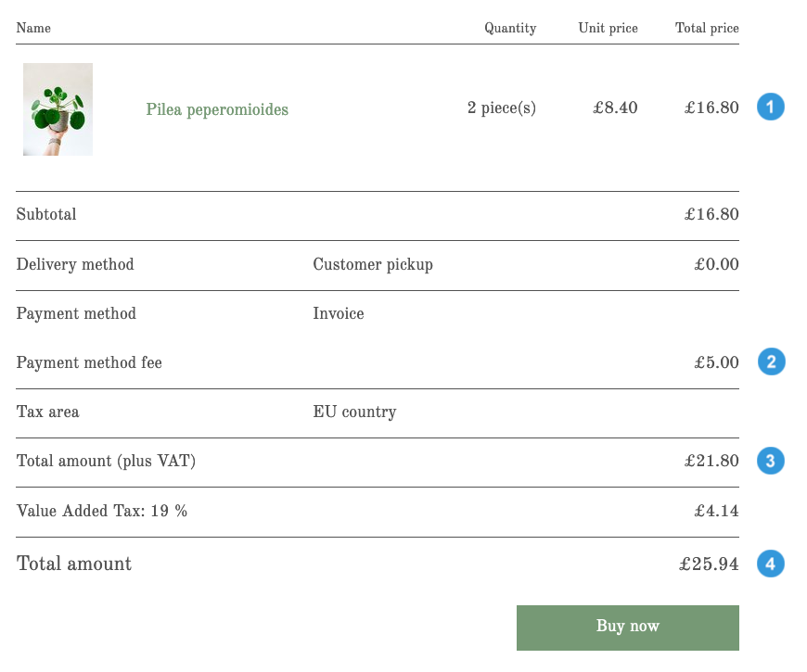807x672 pixels.
Task: Click the blue annotation badge numbered 4
Action: click(770, 563)
